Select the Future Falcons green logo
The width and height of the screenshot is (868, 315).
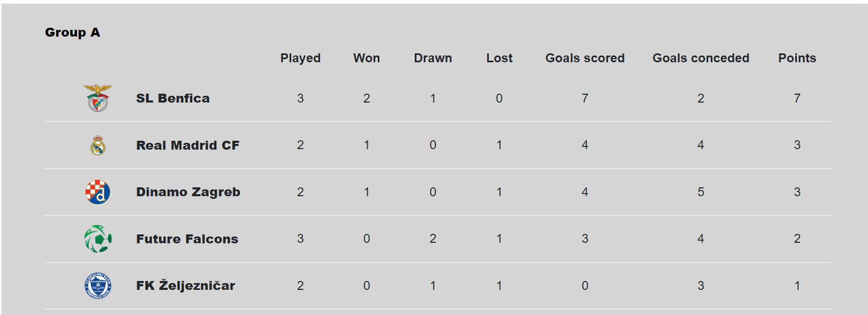[98, 239]
